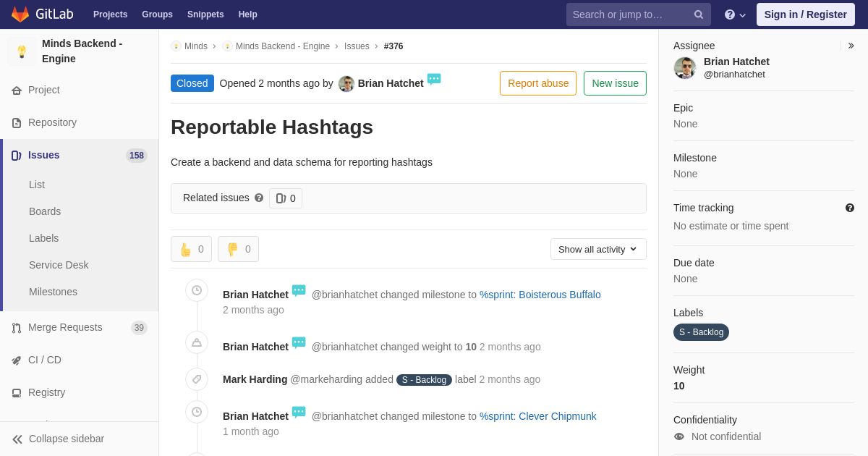868x456 pixels.
Task: Click the Issues breadcrumb link
Action: 357,46
